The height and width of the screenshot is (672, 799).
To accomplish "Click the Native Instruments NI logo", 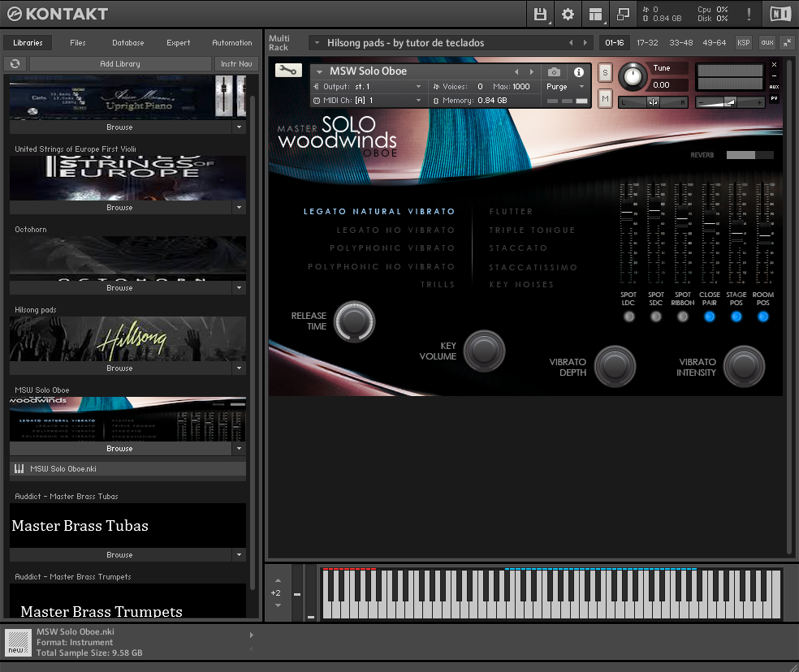I will click(780, 14).
